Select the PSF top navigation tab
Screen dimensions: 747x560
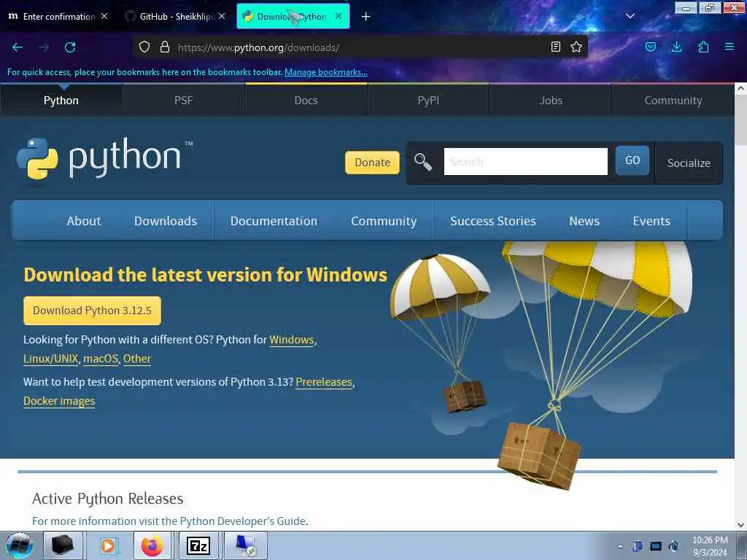pyautogui.click(x=183, y=101)
